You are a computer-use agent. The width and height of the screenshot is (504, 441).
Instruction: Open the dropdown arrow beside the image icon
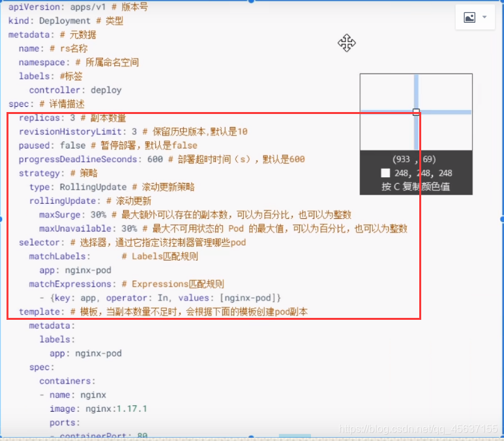coord(484,17)
